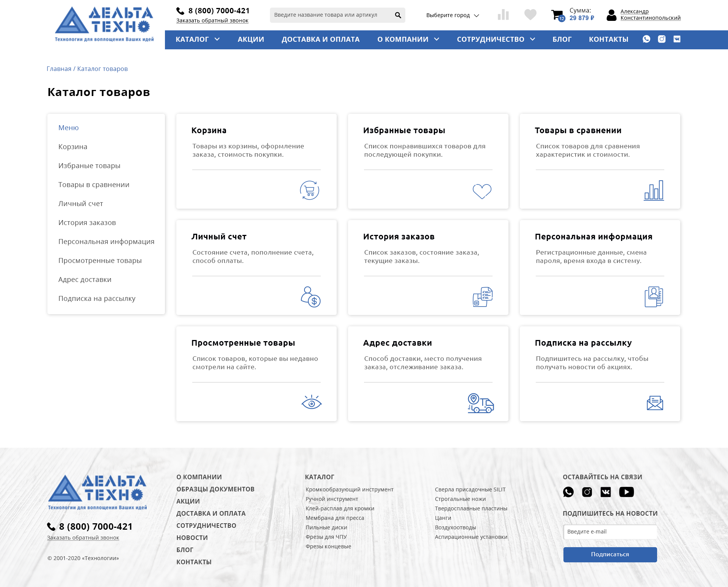Open Фрезы для ЧПУ footer link
728x587 pixels.
pyautogui.click(x=326, y=537)
